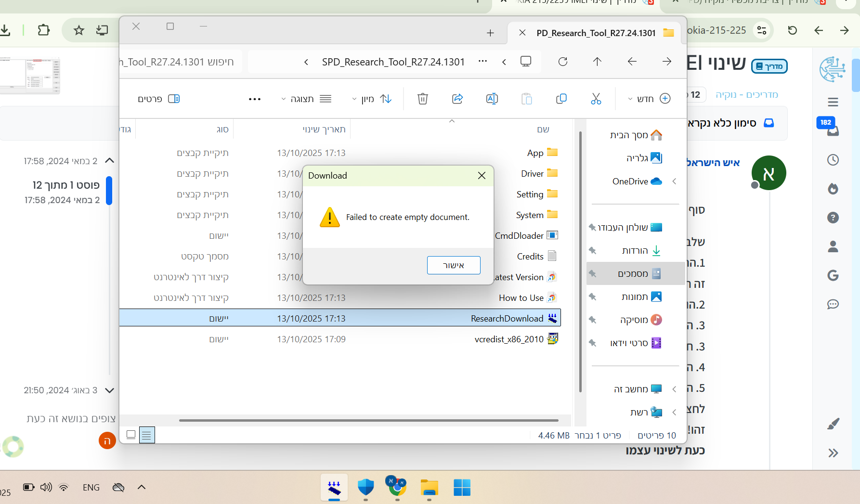
Task: Click the Copy icon in toolbar
Action: point(561,99)
